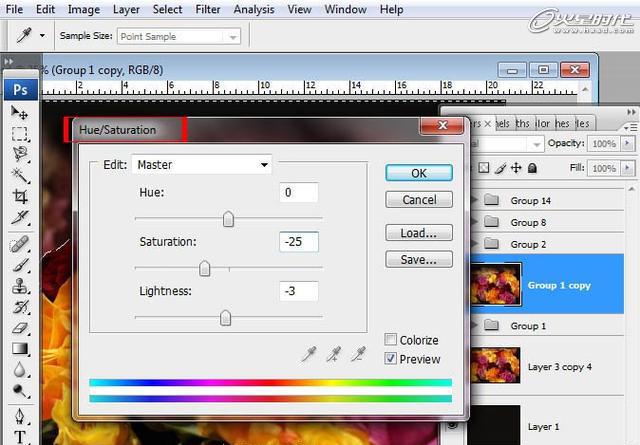Open the Filter menu
Viewport: 640px width, 445px height.
(x=208, y=9)
